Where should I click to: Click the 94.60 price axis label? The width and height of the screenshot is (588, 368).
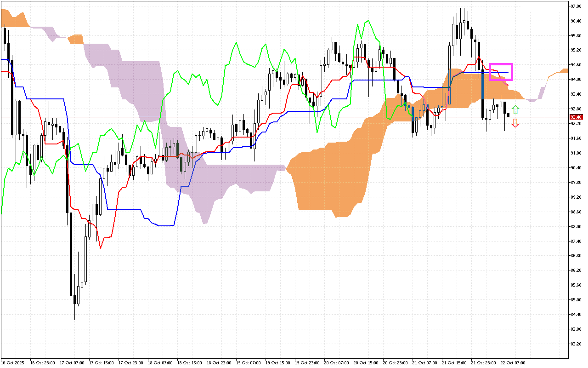tap(576, 65)
